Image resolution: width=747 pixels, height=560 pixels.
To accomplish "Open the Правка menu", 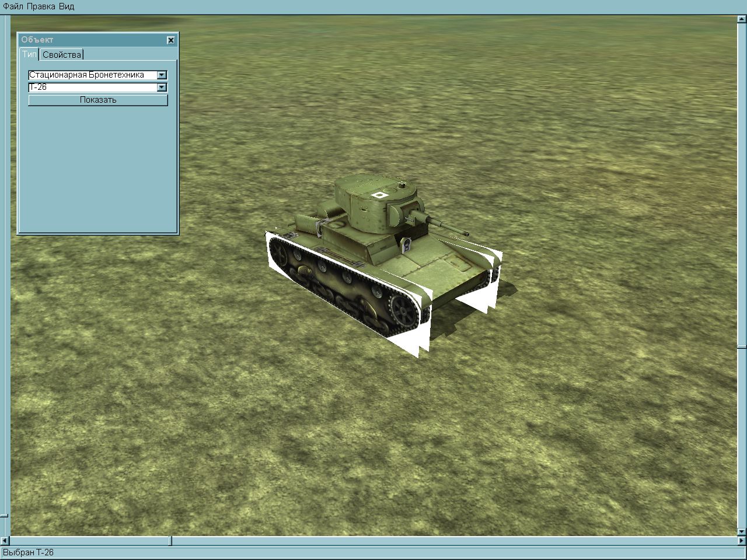I will (x=41, y=6).
